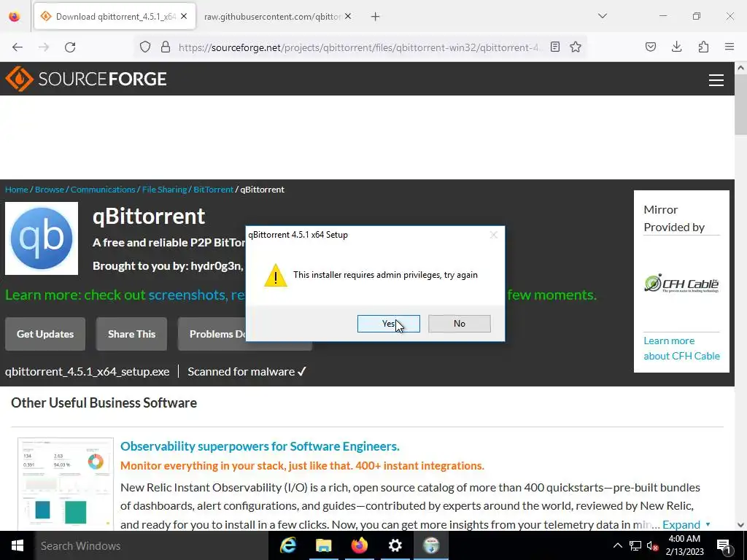Switch to Firefox in the taskbar

click(x=359, y=545)
